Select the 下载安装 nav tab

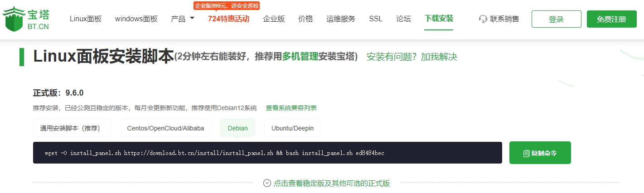pos(439,19)
